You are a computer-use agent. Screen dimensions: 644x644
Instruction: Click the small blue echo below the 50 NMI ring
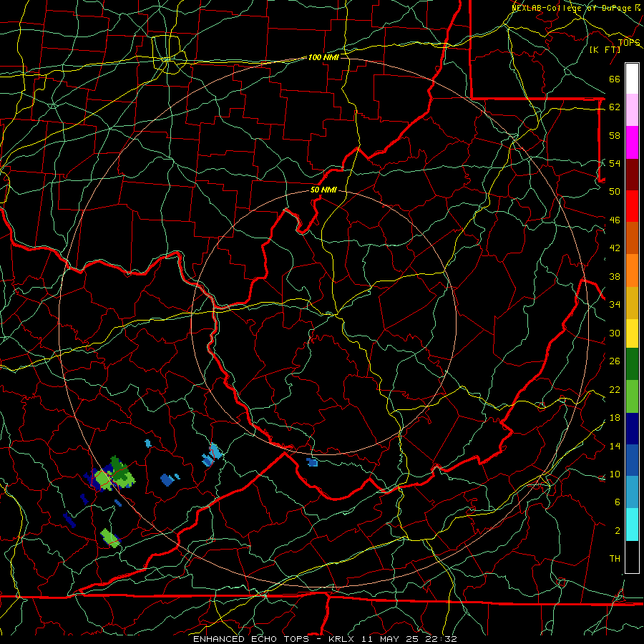[312, 462]
